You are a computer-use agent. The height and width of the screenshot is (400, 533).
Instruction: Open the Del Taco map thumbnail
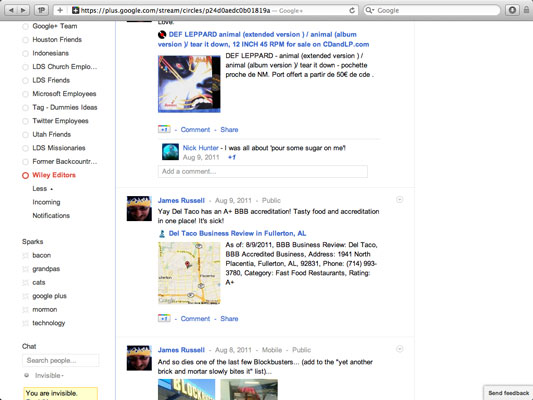[189, 273]
